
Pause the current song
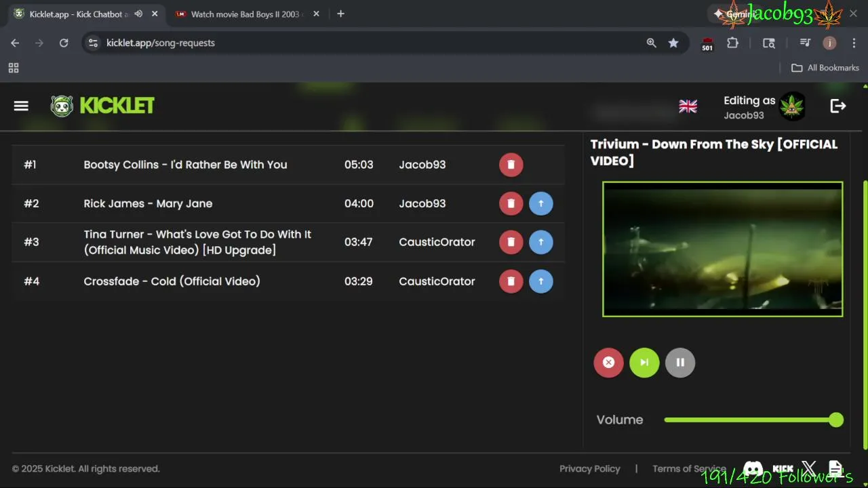click(x=680, y=363)
